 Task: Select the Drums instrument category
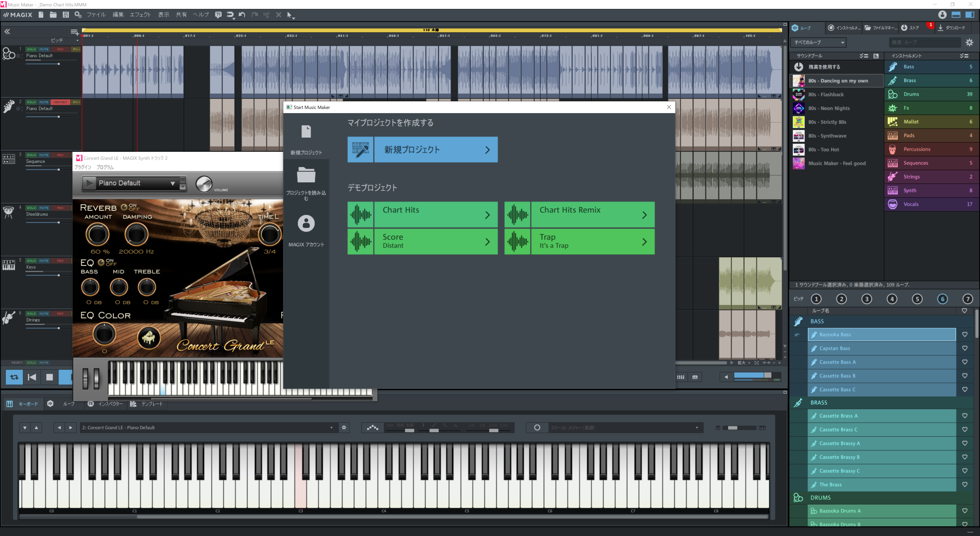[x=932, y=94]
